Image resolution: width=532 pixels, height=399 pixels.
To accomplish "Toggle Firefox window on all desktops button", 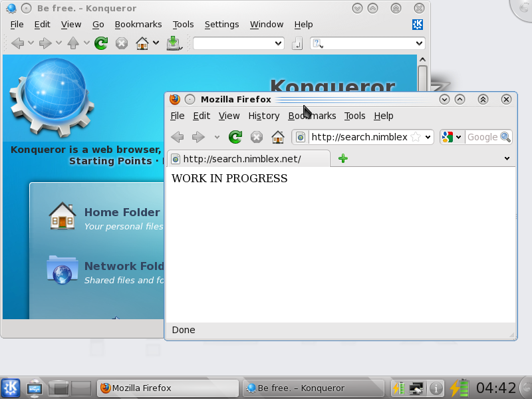I will pos(190,99).
